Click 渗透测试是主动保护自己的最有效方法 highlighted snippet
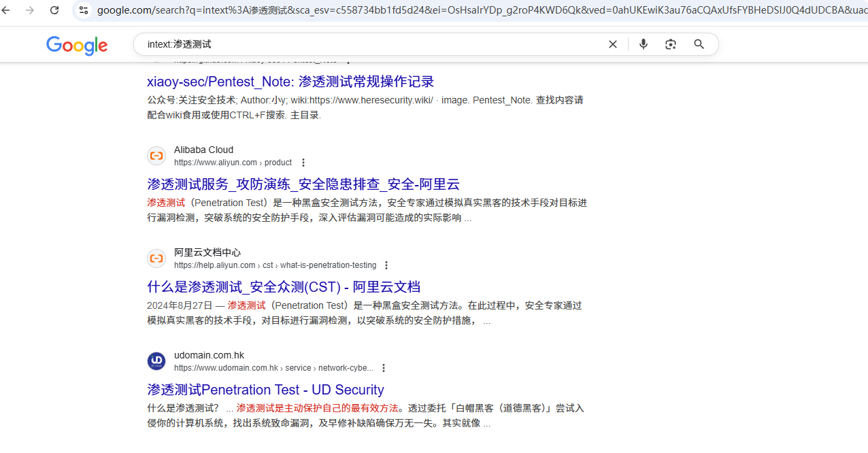The width and height of the screenshot is (868, 453). pos(318,408)
